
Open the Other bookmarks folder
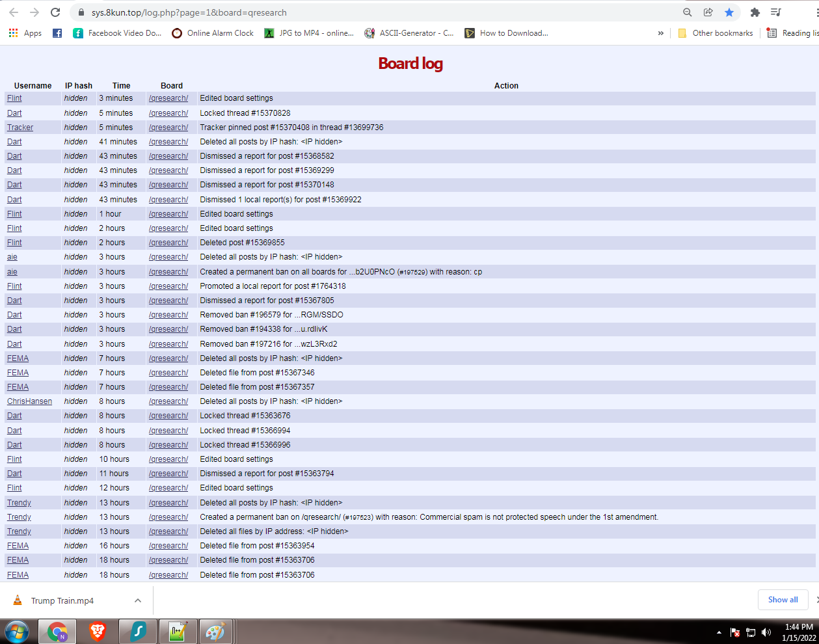[x=716, y=33]
